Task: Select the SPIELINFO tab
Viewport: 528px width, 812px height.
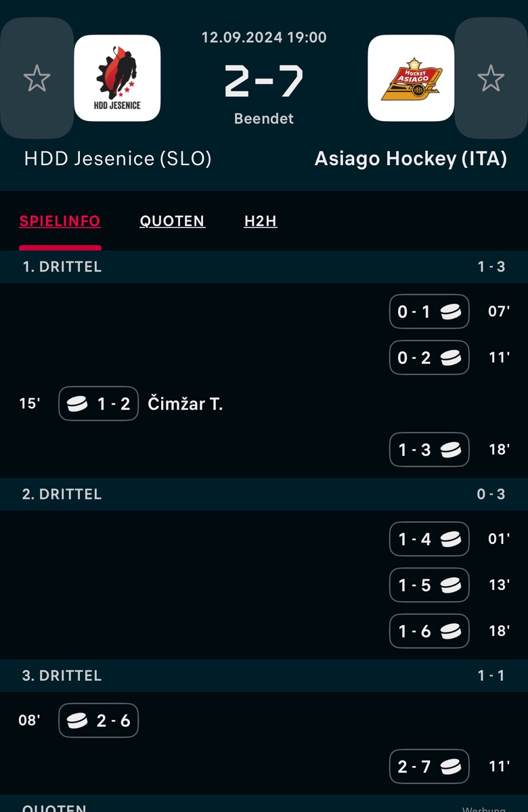Action: click(x=60, y=221)
